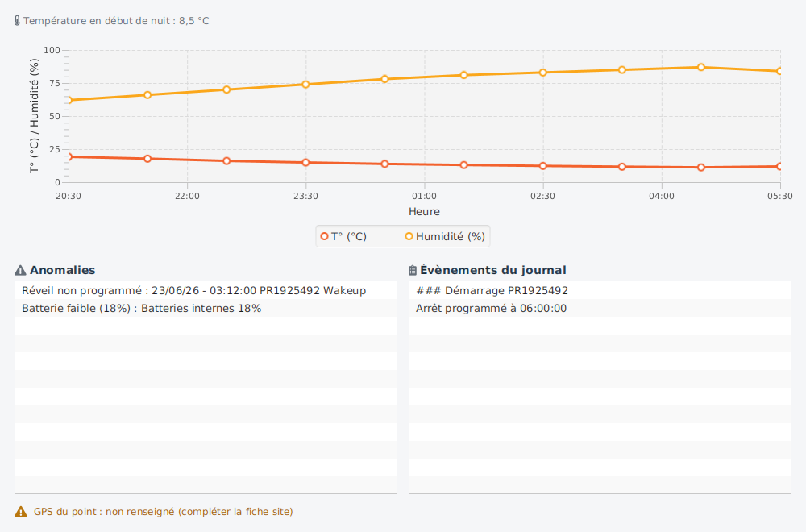
Task: Click the peak humidity point near 04:30
Action: coord(701,68)
